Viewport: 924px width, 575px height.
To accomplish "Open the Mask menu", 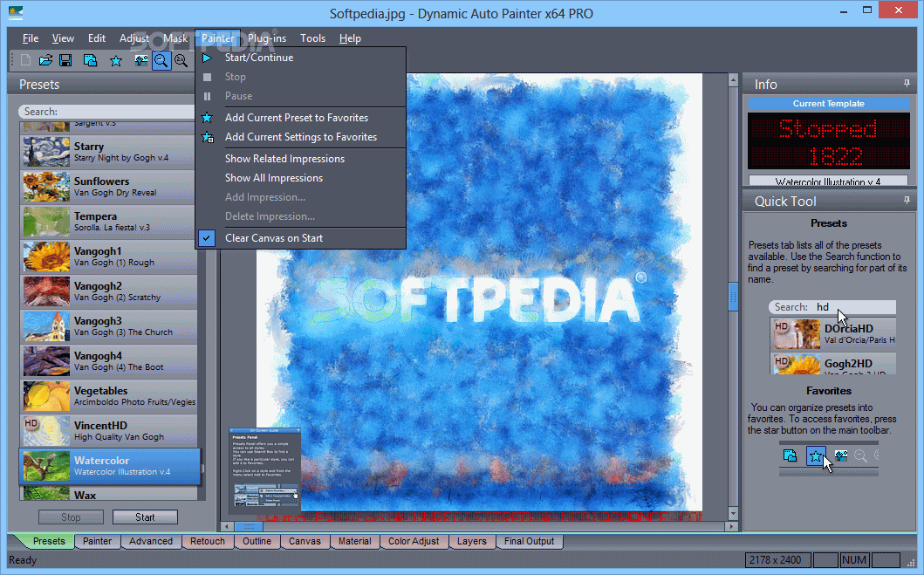I will 175,38.
